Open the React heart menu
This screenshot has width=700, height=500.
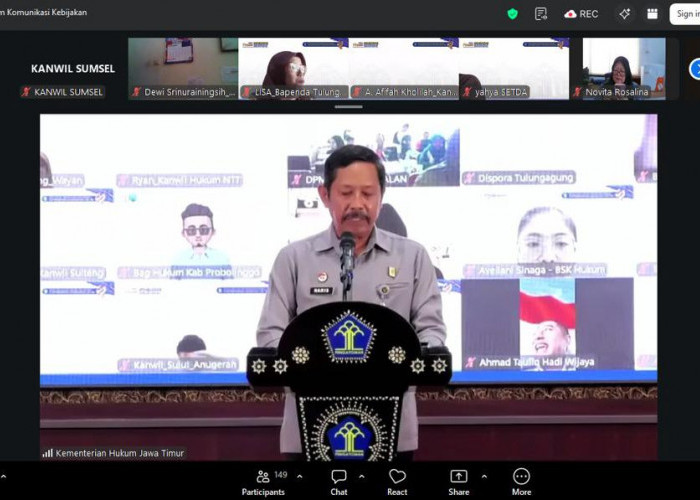(397, 483)
